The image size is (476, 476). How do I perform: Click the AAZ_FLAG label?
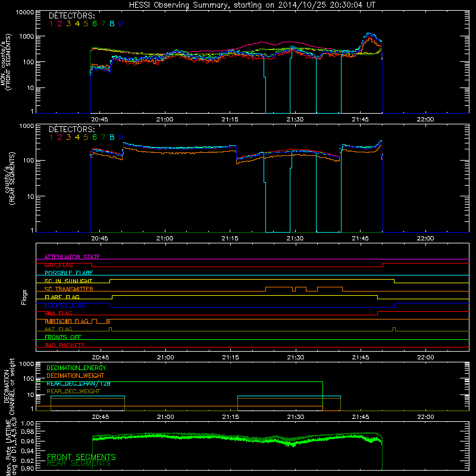[58, 329]
